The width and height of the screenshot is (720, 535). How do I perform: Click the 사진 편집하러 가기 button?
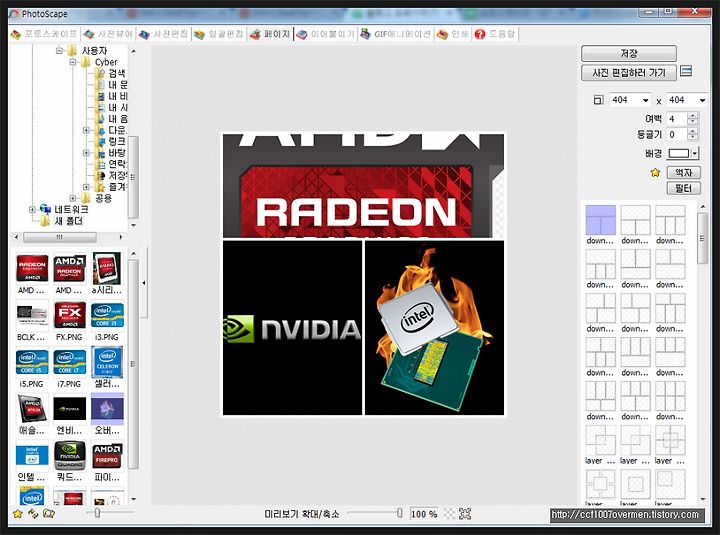[629, 73]
